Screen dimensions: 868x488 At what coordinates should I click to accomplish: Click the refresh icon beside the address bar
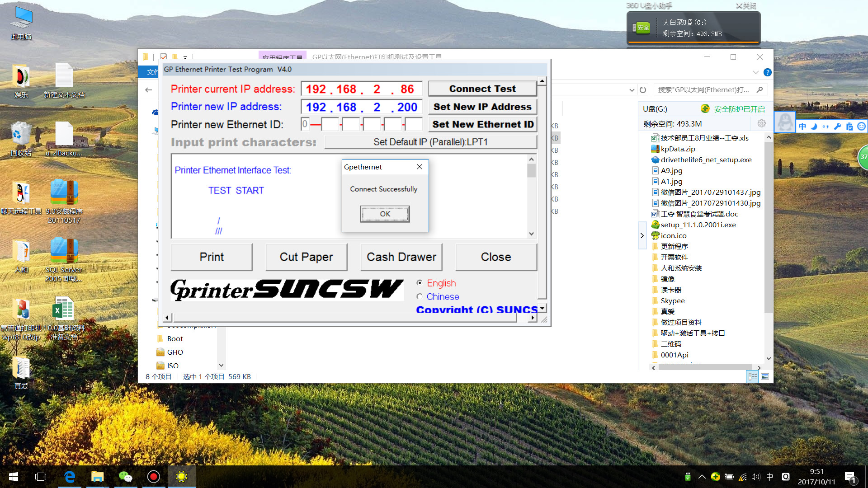(643, 90)
